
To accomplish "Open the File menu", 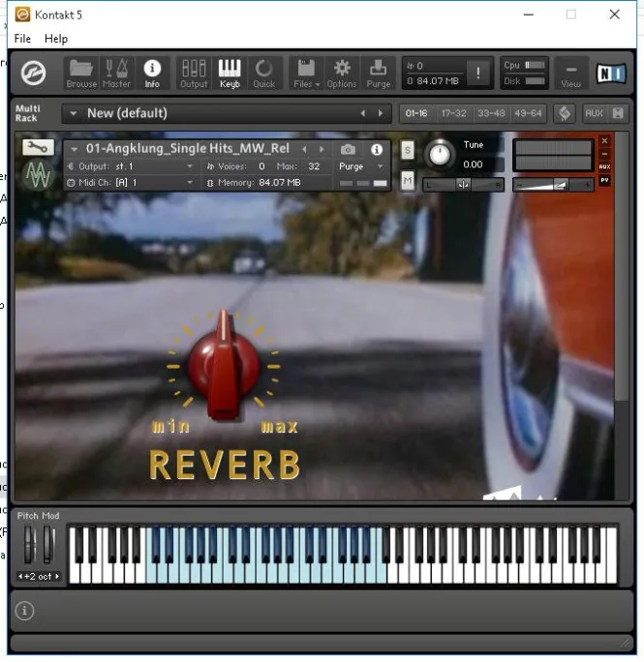I will tap(22, 39).
